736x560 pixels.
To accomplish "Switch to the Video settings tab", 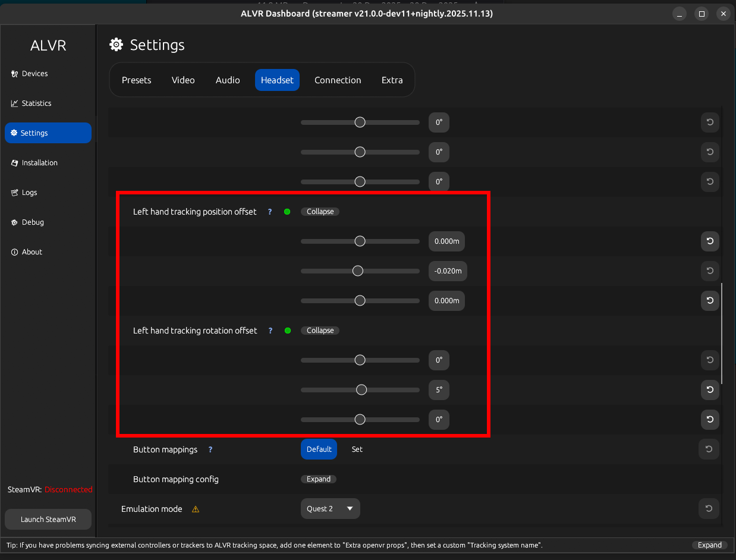I will pos(183,80).
